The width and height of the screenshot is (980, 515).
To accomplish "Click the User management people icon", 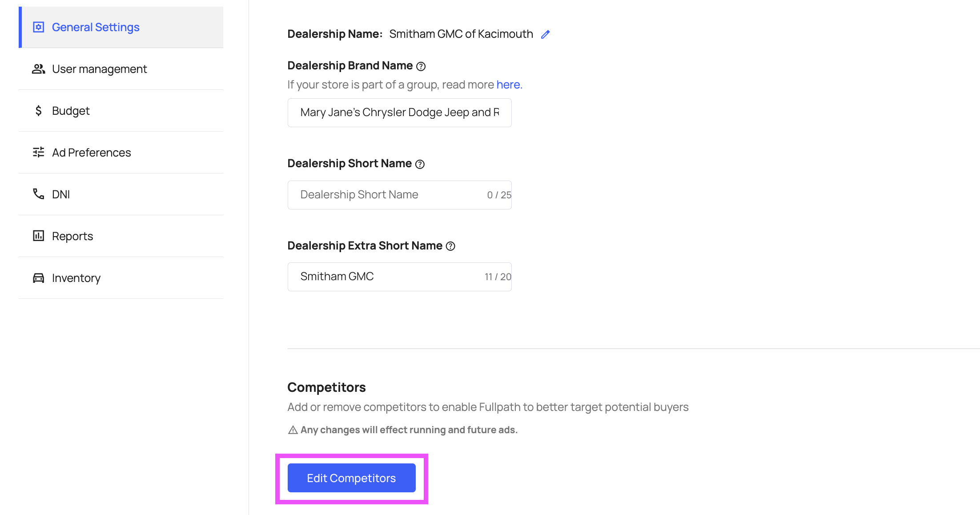I will (39, 69).
